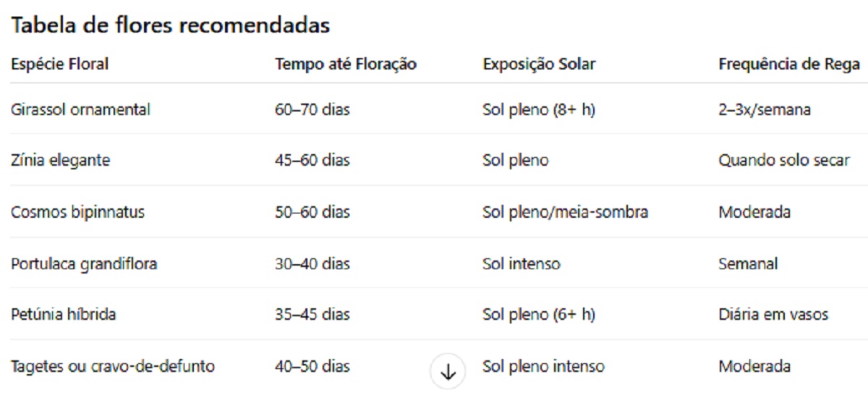This screenshot has height=411, width=868.
Task: Select the "Sol pleno/meia-sombra" cell
Action: click(565, 213)
